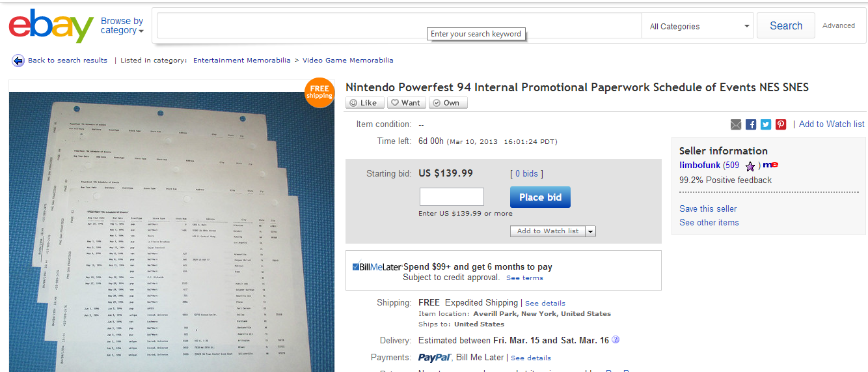Click Add to Watch list link near share icons
The height and width of the screenshot is (372, 868).
[x=832, y=124]
